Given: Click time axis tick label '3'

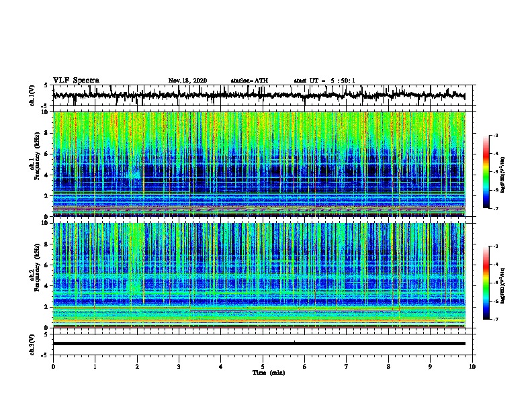Looking at the screenshot, I should point(179,367).
